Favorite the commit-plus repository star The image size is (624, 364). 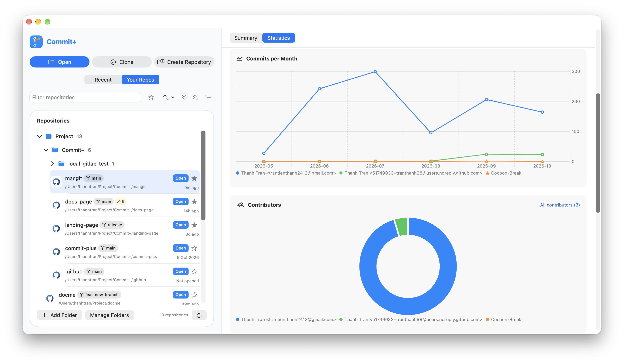tap(194, 248)
